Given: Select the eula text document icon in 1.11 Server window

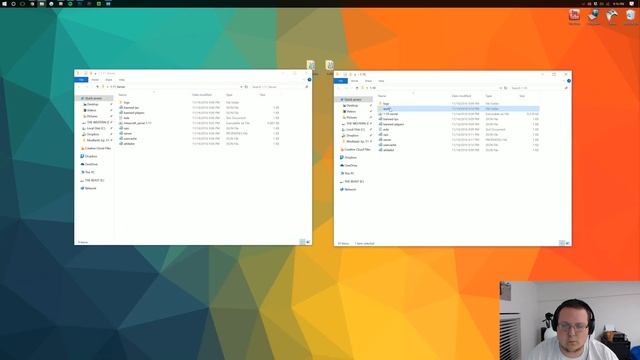Looking at the screenshot, I should point(121,118).
